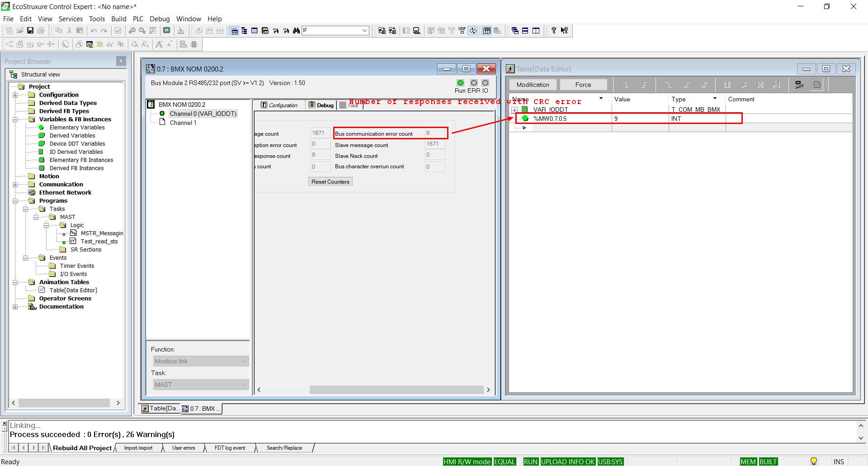Click the Force button
Screen dimensions: 868x466
[583, 85]
